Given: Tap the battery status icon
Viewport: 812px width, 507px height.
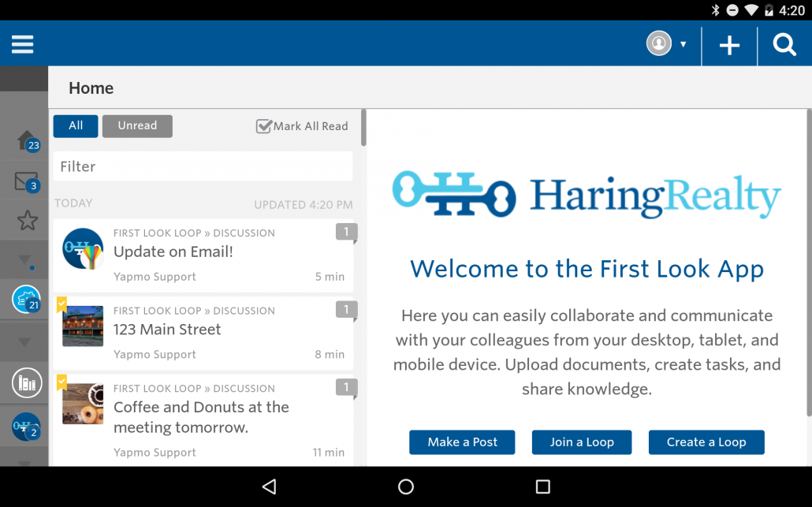Looking at the screenshot, I should click(769, 9).
